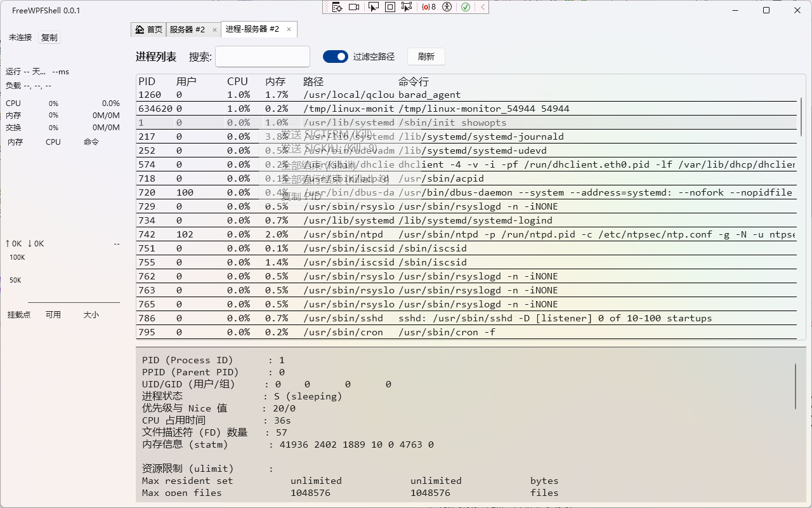The width and height of the screenshot is (812, 508).
Task: Close the 服务器 #2 tab
Action: tap(214, 29)
